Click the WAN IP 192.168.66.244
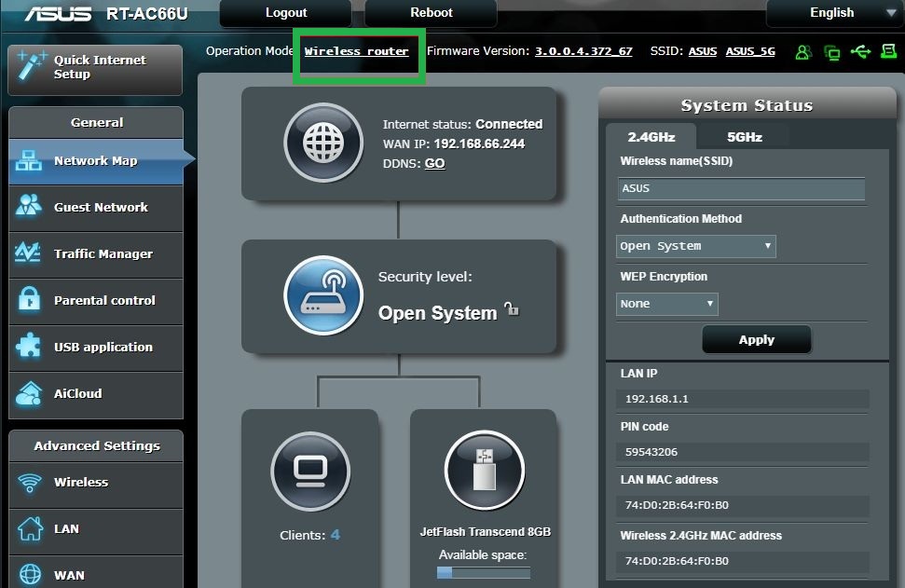The image size is (905, 588). pos(479,144)
